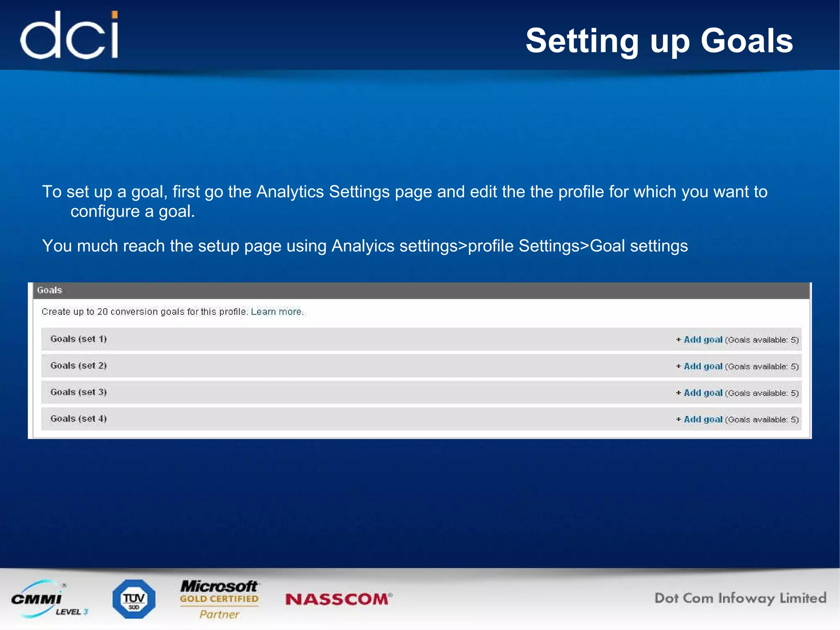Screen dimensions: 840x630
Task: Add goal in Goals set 2
Action: coord(703,366)
